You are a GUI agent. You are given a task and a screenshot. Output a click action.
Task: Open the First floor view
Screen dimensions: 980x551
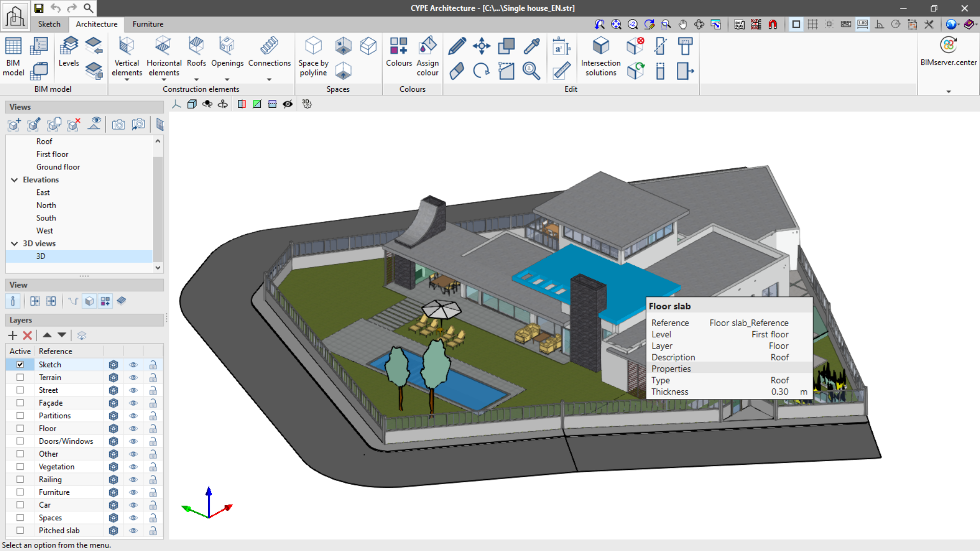[52, 154]
